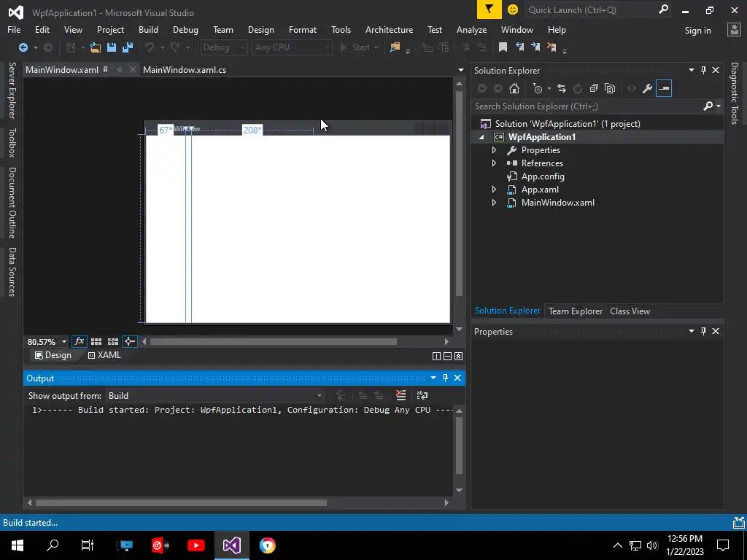Toggle Preview Selected Items in Solution Explorer
The width and height of the screenshot is (747, 560).
(664, 88)
